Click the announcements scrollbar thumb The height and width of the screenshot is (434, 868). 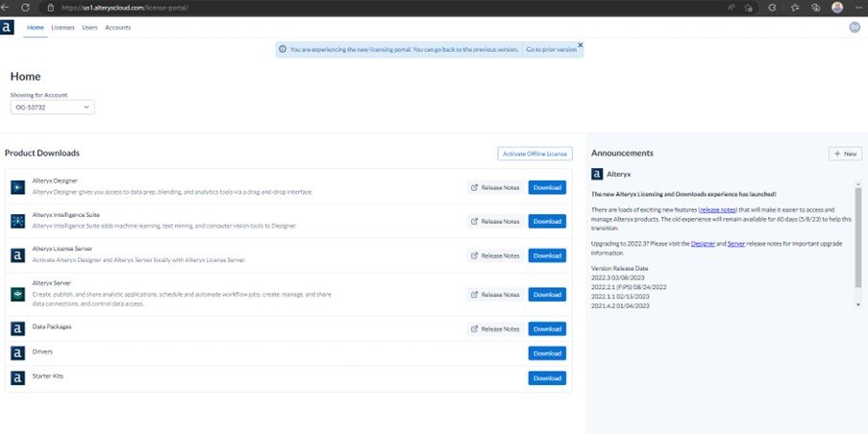(x=858, y=238)
